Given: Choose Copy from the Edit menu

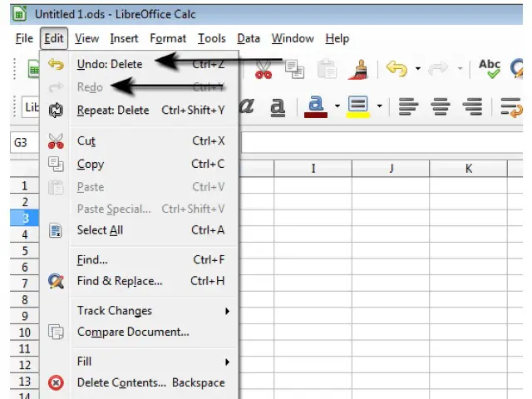Looking at the screenshot, I should 140,165.
